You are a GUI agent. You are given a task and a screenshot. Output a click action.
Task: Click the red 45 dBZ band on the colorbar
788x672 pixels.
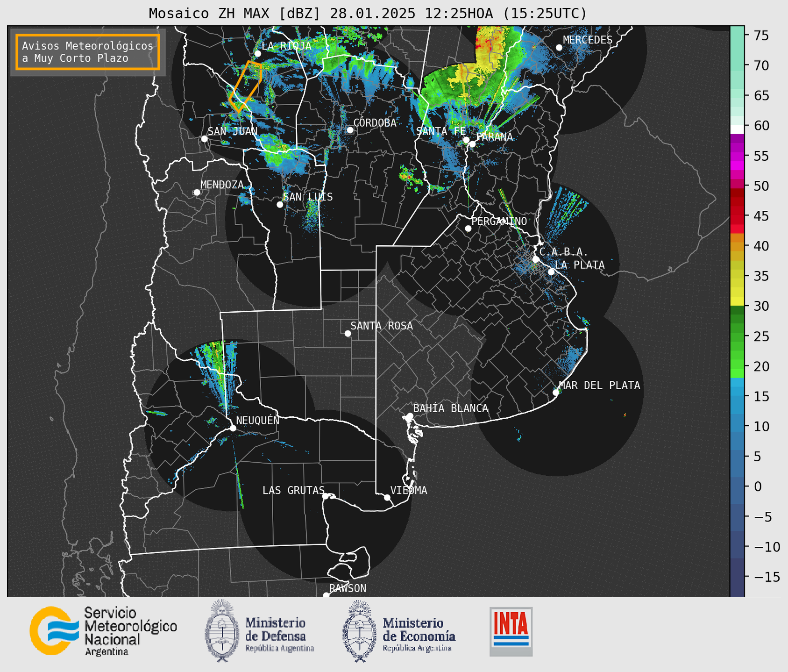pos(737,216)
